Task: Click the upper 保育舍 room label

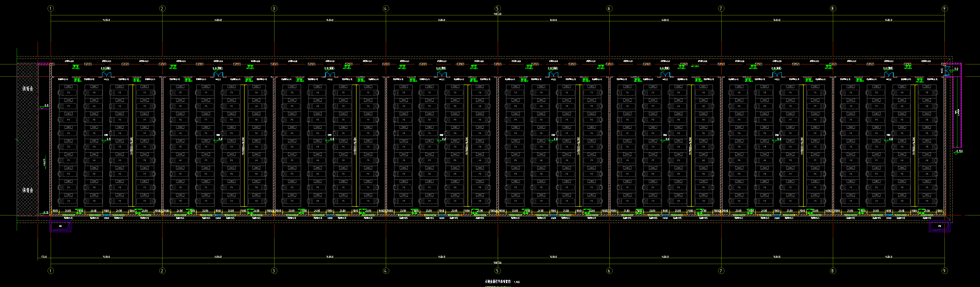Action: (28, 89)
